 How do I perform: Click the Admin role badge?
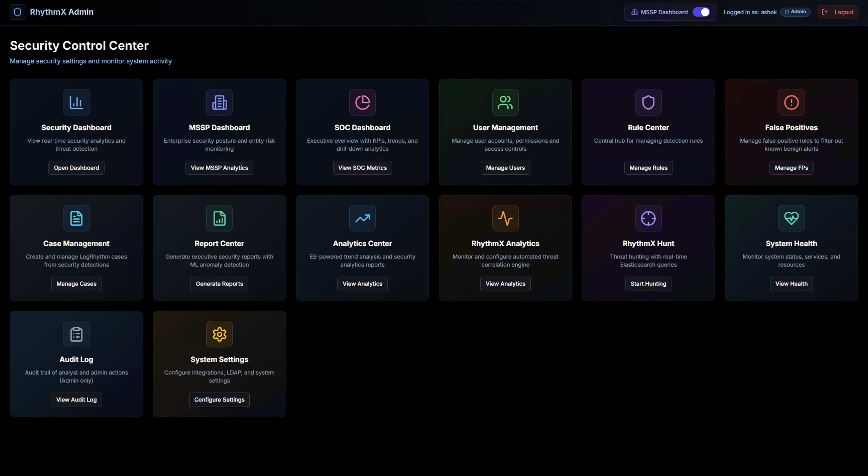(x=795, y=12)
